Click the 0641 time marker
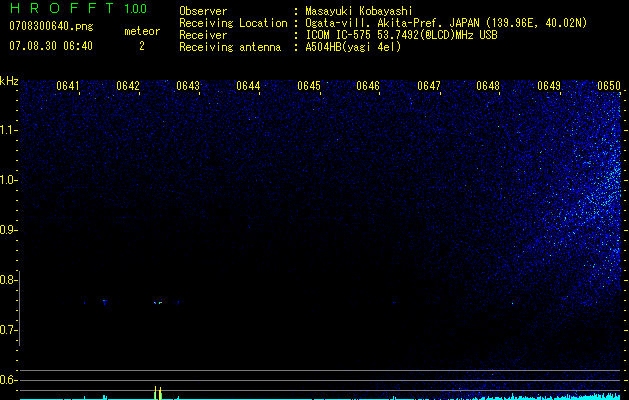The height and width of the screenshot is (400, 629). pyautogui.click(x=68, y=86)
